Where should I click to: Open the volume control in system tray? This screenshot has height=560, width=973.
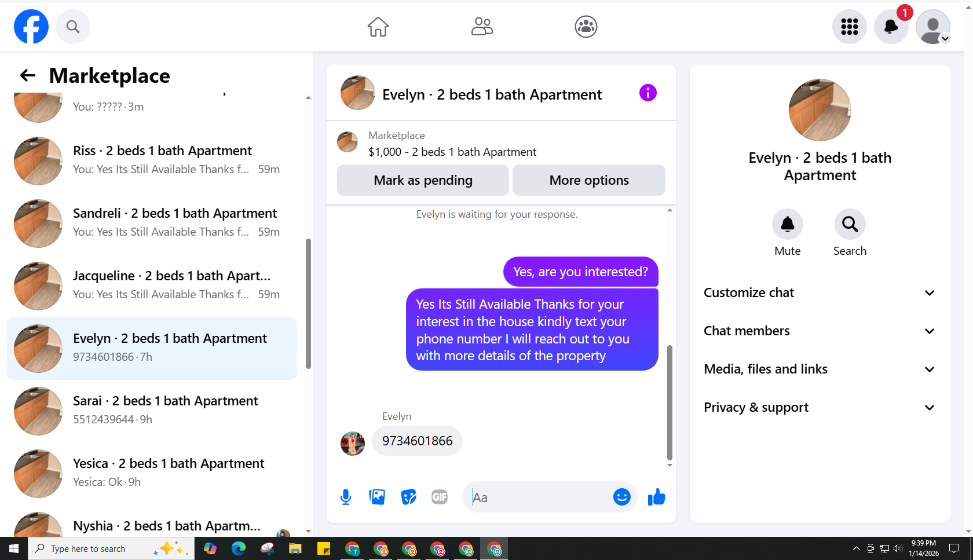coord(898,548)
